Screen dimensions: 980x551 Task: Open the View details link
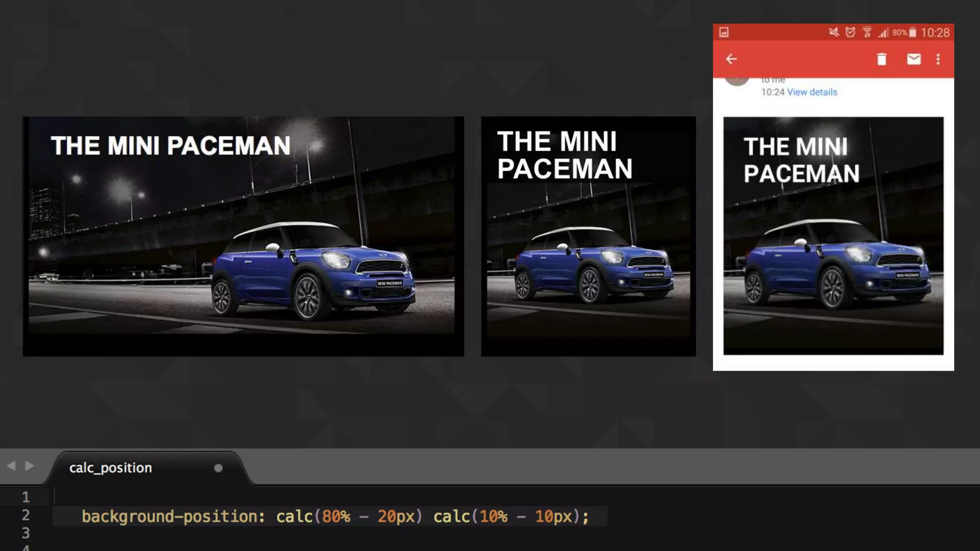click(812, 92)
